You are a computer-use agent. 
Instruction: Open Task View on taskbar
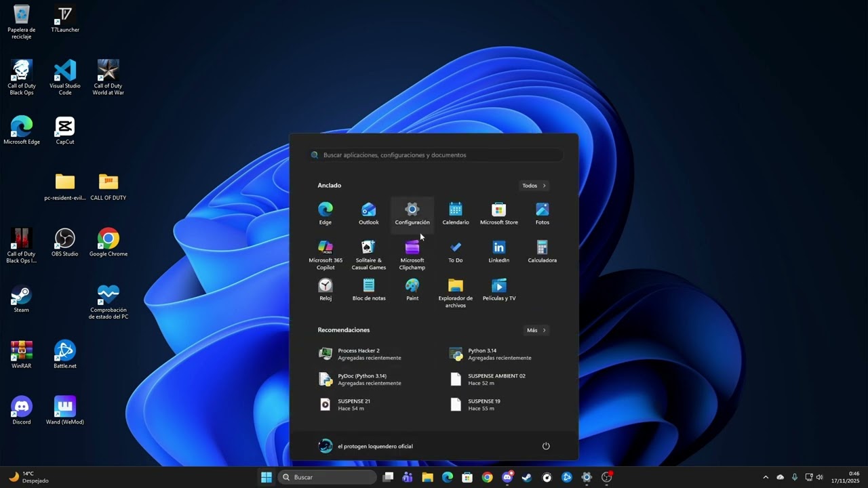388,477
